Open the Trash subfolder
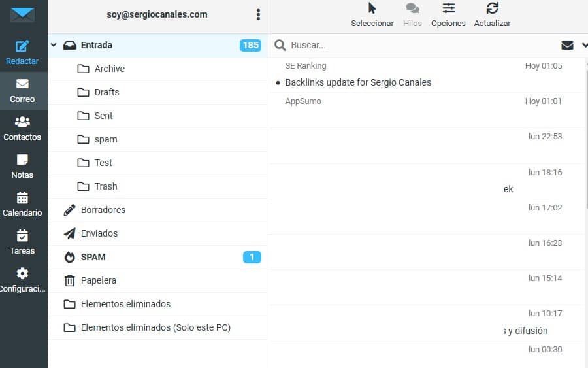The image size is (588, 368). 157,186
